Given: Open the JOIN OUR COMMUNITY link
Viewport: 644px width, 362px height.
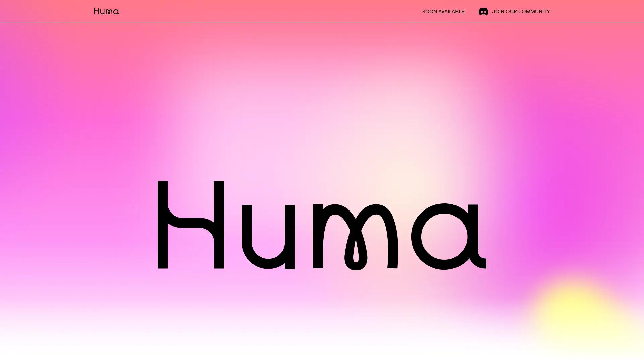Looking at the screenshot, I should 521,11.
